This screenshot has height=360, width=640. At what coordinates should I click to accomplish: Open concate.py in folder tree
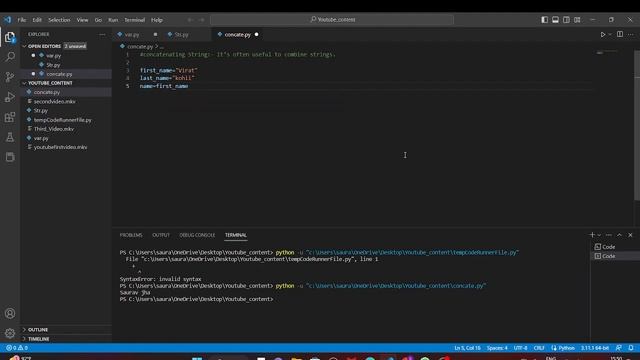[66, 92]
